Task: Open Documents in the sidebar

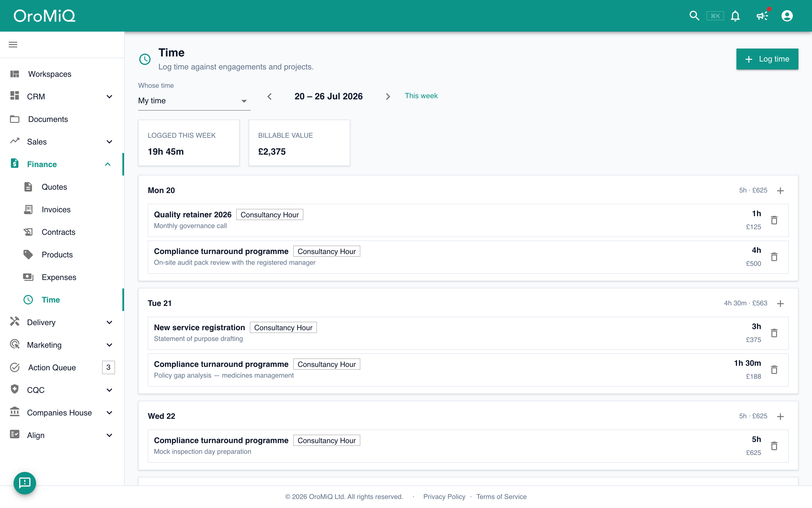Action: click(x=62, y=119)
